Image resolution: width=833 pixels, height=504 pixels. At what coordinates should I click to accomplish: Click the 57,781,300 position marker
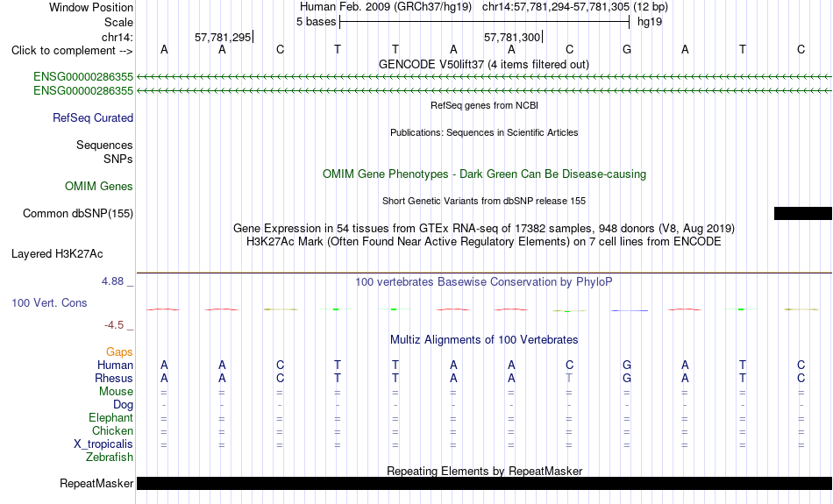click(513, 37)
